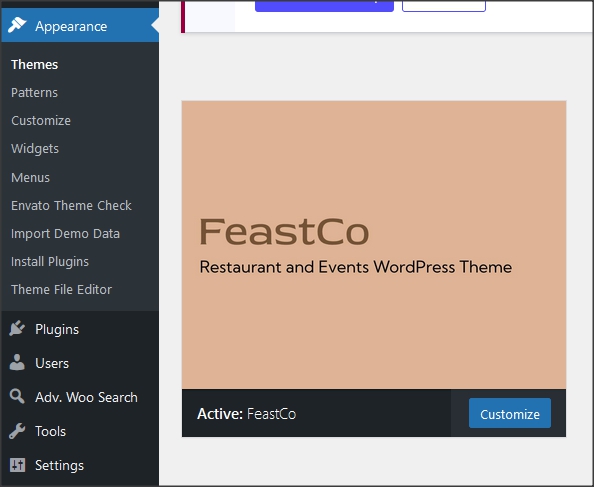Open the Theme File Editor
This screenshot has width=594, height=487.
[x=61, y=289]
